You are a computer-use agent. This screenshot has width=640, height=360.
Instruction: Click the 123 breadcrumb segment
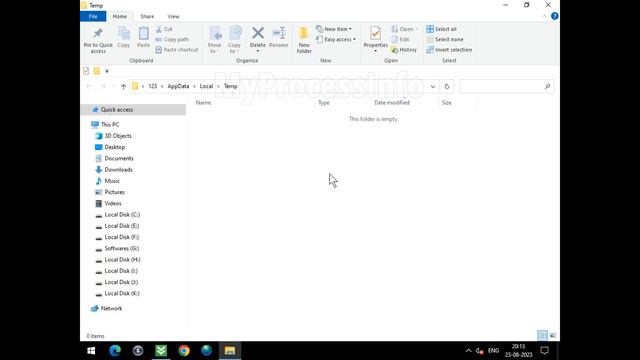click(153, 87)
